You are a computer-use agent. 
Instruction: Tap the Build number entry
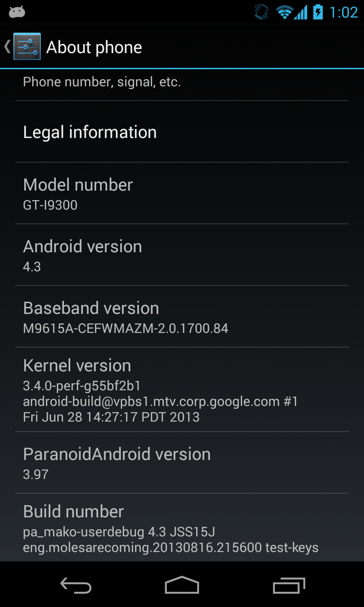[182, 528]
